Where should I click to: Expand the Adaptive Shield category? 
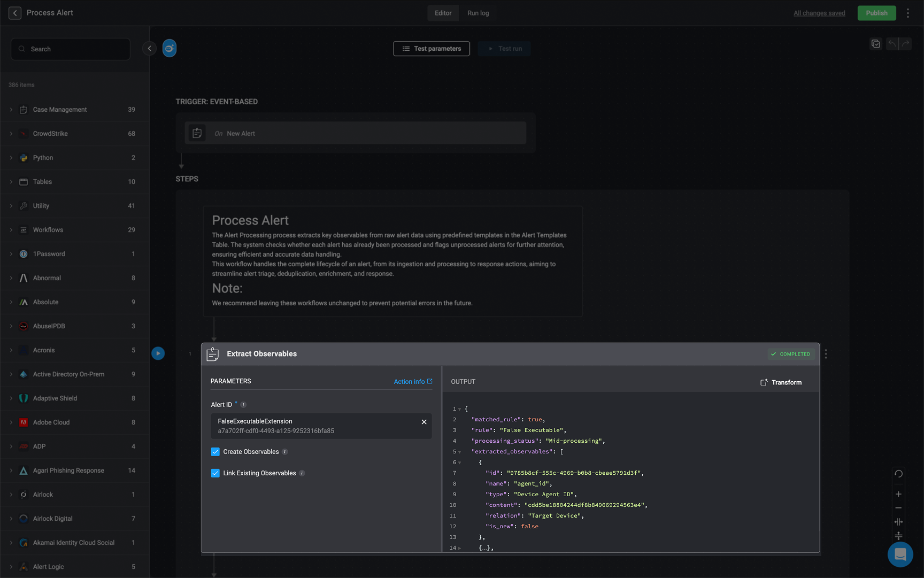pos(11,398)
